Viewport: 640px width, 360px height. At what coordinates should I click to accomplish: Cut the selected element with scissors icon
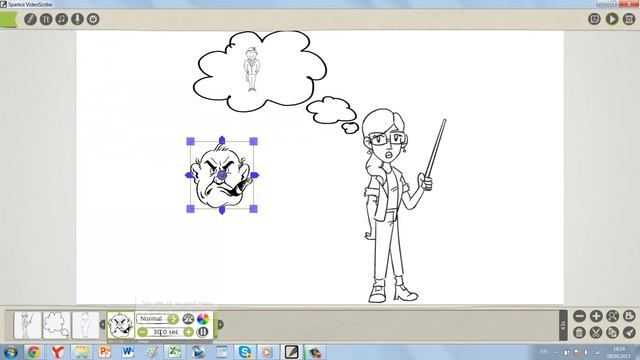point(596,332)
